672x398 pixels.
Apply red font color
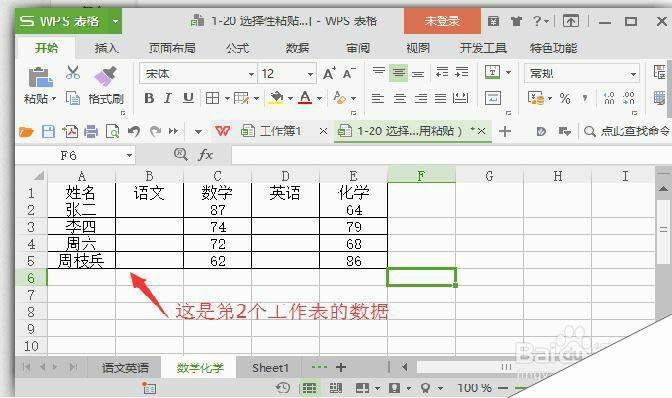pyautogui.click(x=305, y=98)
